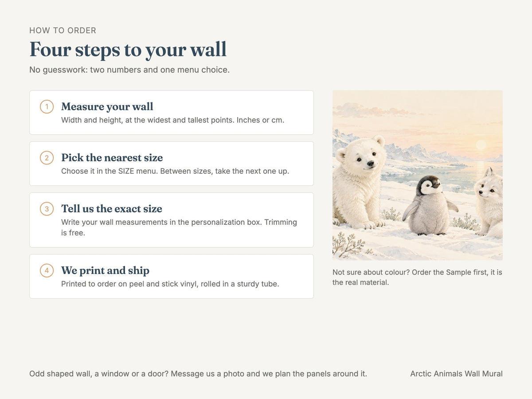This screenshot has height=399, width=532.
Task: Click the 'Tell us the exact size' heading
Action: (112, 208)
